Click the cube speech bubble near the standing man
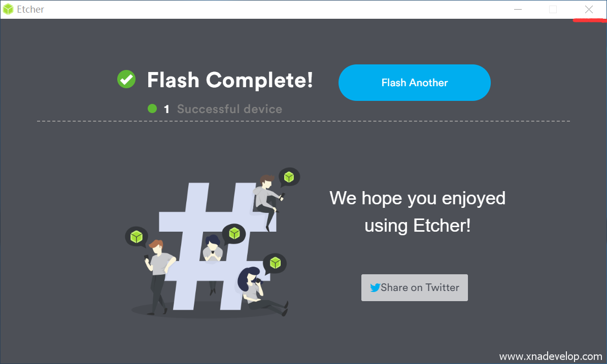607x364 pixels. 136,236
